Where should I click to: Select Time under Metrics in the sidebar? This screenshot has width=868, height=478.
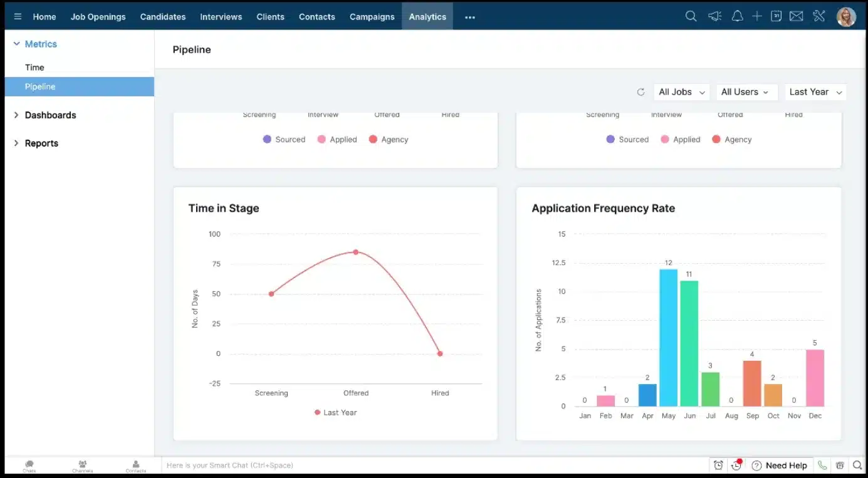[x=34, y=67]
